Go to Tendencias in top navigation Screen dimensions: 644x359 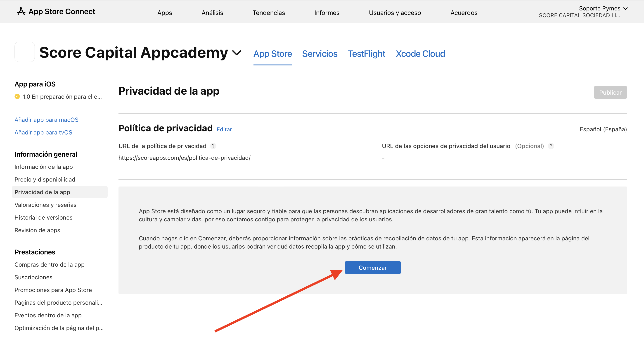pos(269,12)
